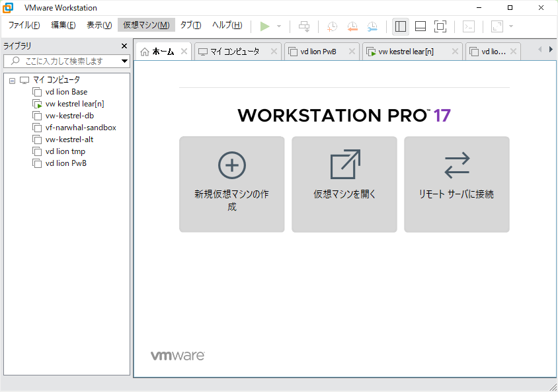
Task: Click Send Ctrl+Alt+Del toolbar icon
Action: click(x=304, y=26)
